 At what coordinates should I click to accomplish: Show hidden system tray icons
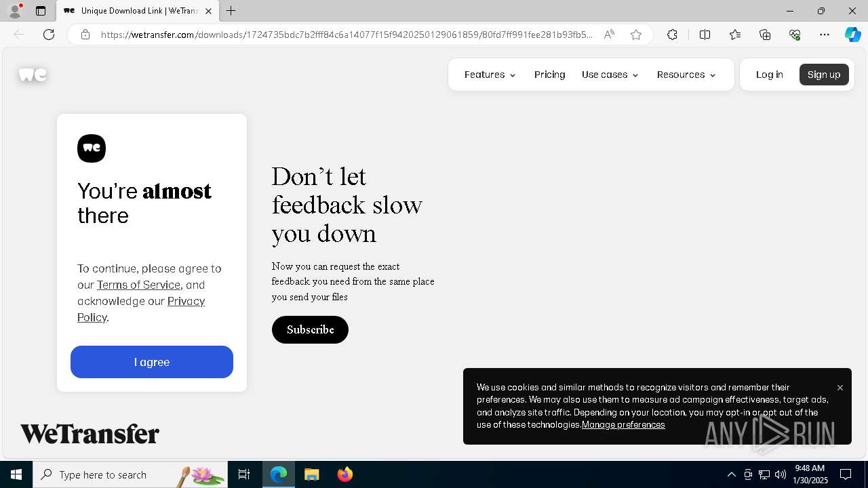click(x=731, y=474)
